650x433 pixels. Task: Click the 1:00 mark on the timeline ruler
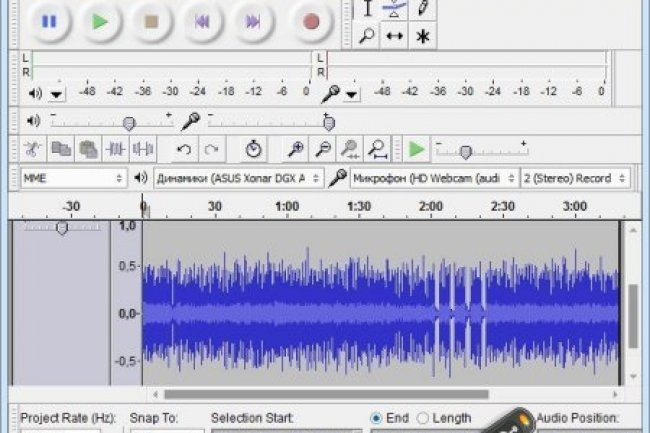click(287, 206)
